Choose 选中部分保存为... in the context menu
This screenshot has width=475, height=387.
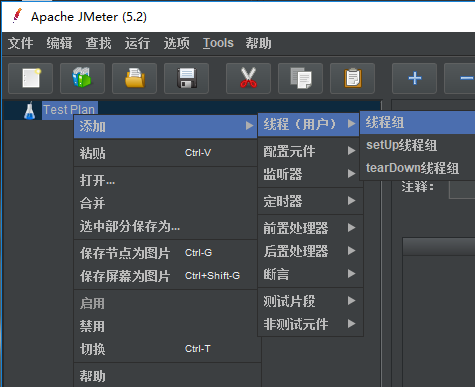tap(166, 226)
